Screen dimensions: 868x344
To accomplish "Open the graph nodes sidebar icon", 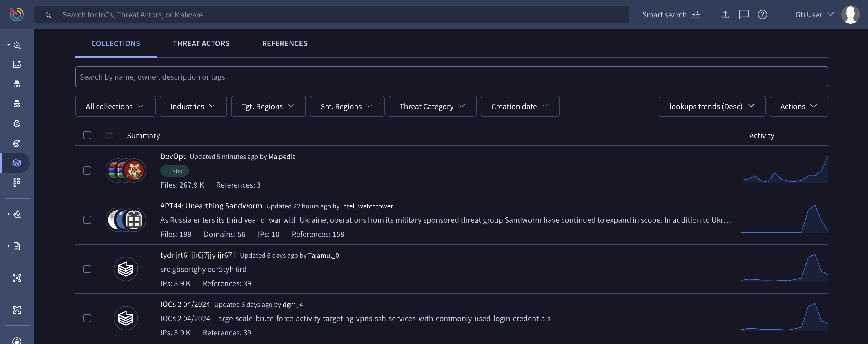I will [17, 278].
